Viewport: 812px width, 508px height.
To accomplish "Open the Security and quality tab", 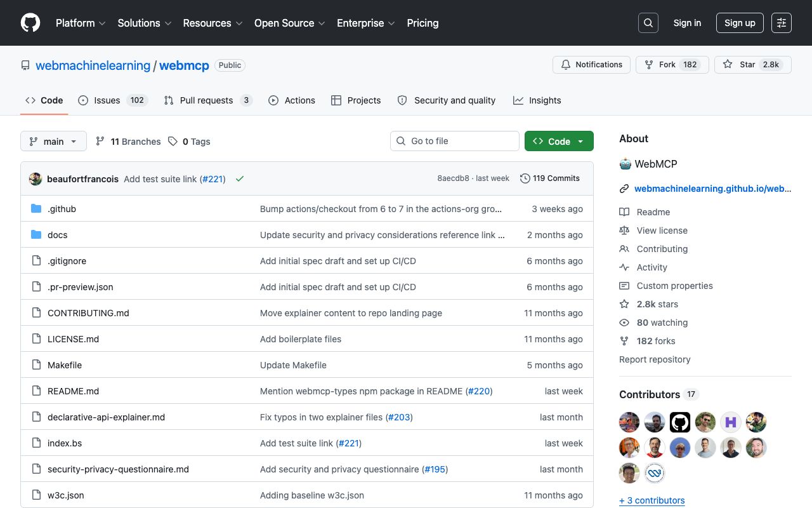I will tap(447, 100).
